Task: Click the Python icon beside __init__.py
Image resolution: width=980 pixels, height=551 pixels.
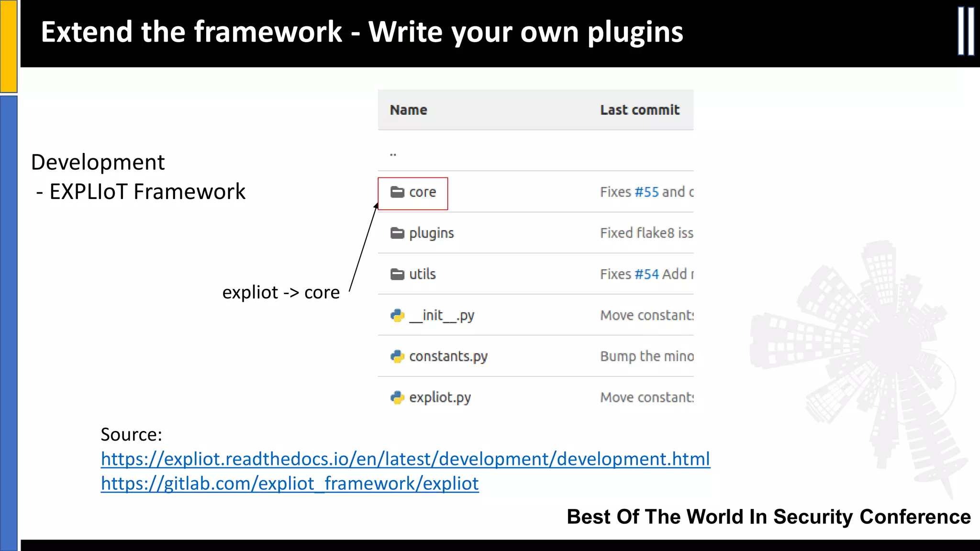Action: (x=397, y=315)
